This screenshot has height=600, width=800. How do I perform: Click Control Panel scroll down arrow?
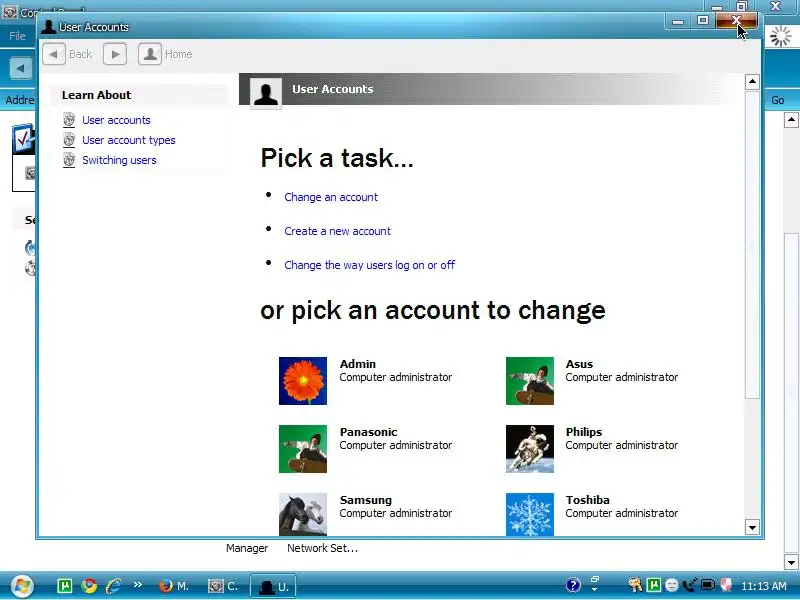791,563
